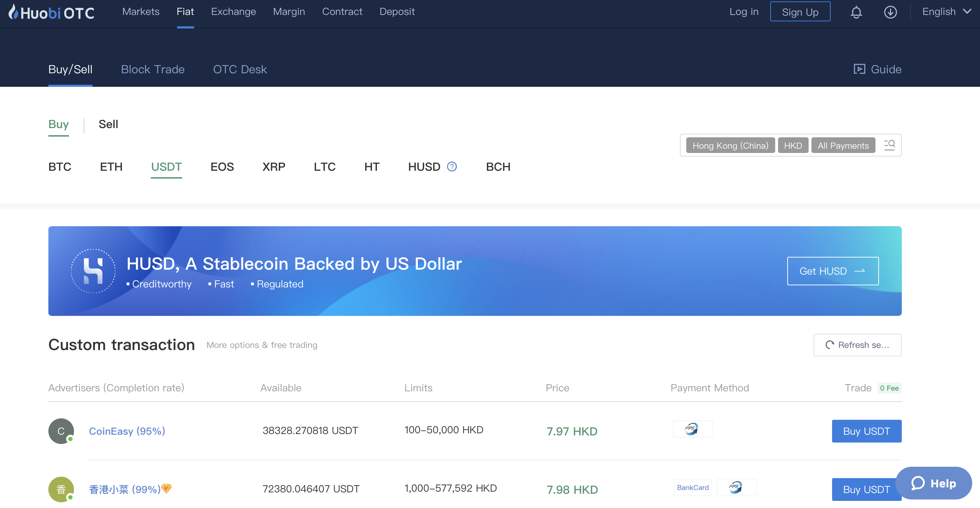Viewport: 980px width, 508px height.
Task: Click the Sign Up button
Action: point(800,12)
